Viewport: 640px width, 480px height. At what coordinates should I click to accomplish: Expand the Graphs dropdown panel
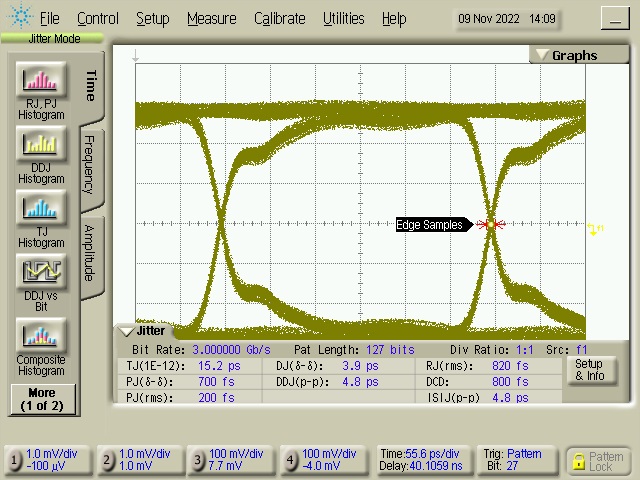click(565, 55)
